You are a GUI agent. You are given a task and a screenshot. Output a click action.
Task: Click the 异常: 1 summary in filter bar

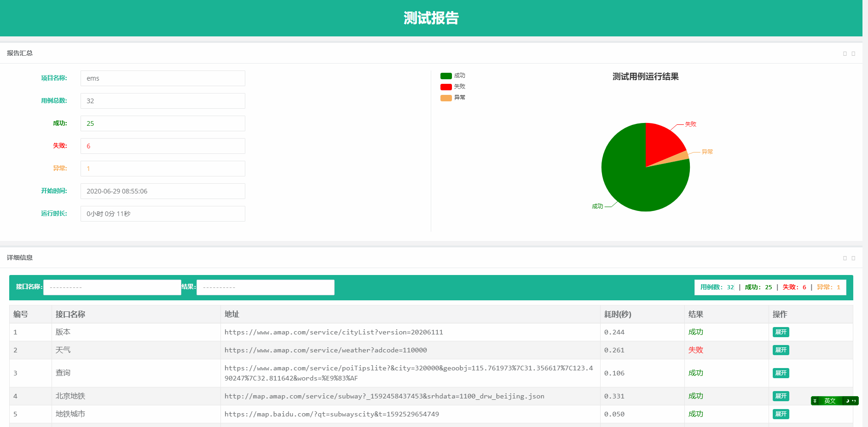click(828, 287)
